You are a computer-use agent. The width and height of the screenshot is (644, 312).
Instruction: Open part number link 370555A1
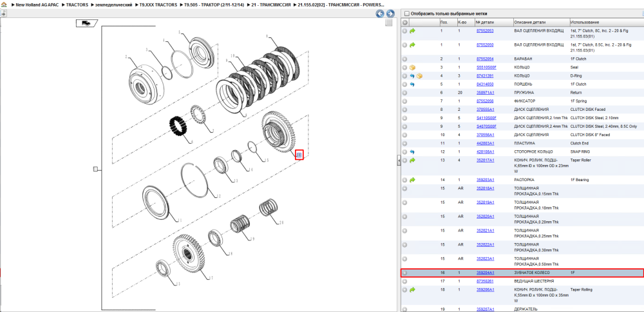coord(485,110)
